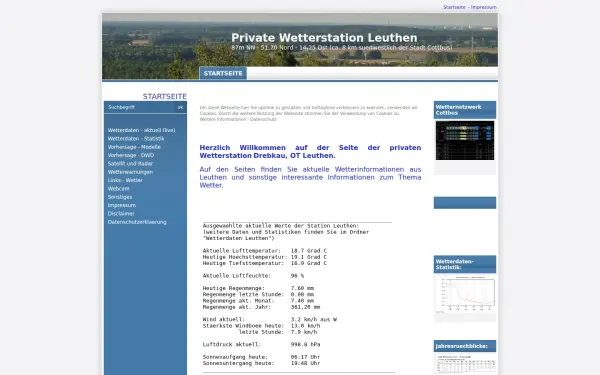Open Wetterdaten - Statistik menu item

point(136,139)
